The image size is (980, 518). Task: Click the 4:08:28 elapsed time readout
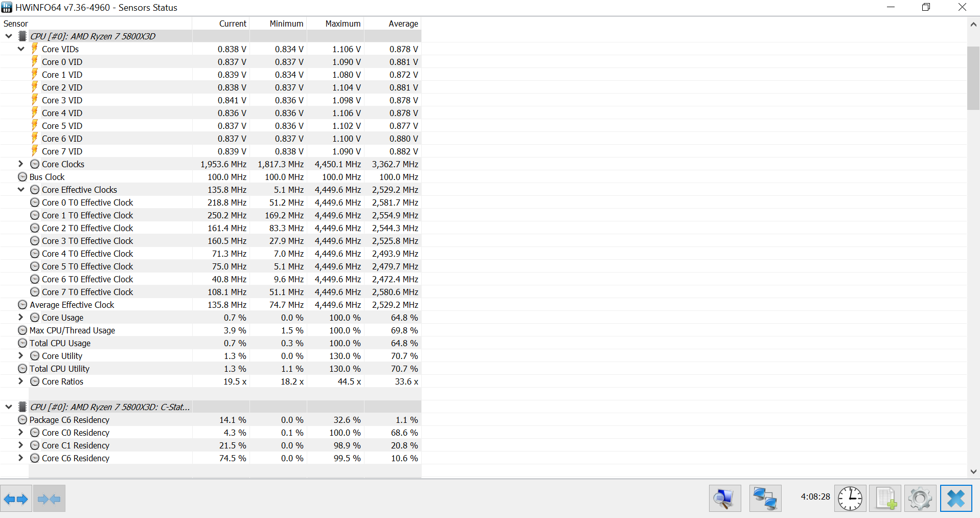(x=815, y=497)
